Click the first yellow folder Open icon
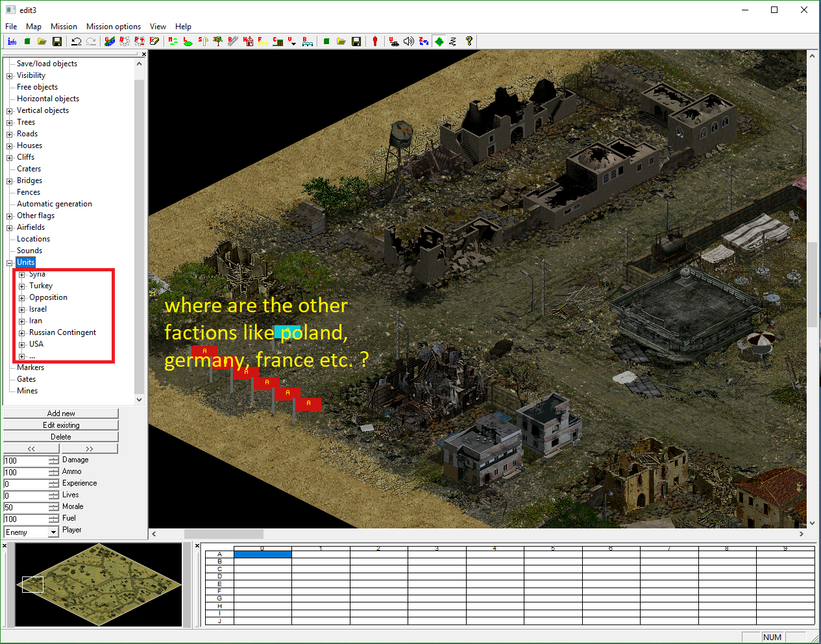The image size is (821, 644). [x=42, y=42]
